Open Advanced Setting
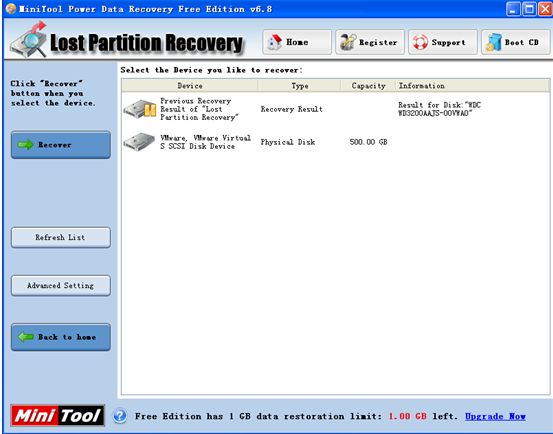Image resolution: width=553 pixels, height=434 pixels. [x=61, y=285]
